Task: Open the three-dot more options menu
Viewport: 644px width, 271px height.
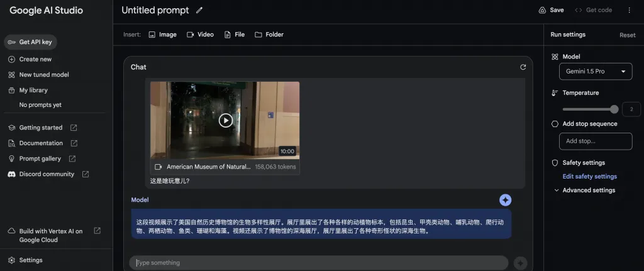Action: coord(629,10)
